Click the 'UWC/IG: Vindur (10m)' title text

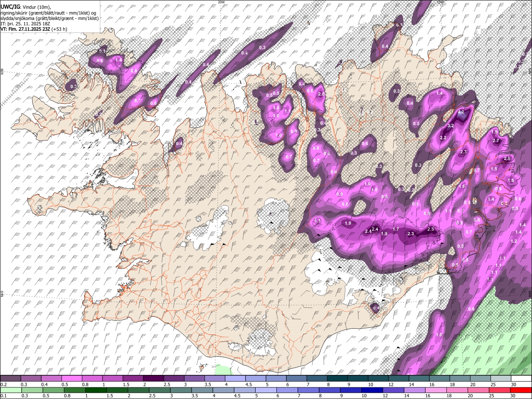[26, 7]
